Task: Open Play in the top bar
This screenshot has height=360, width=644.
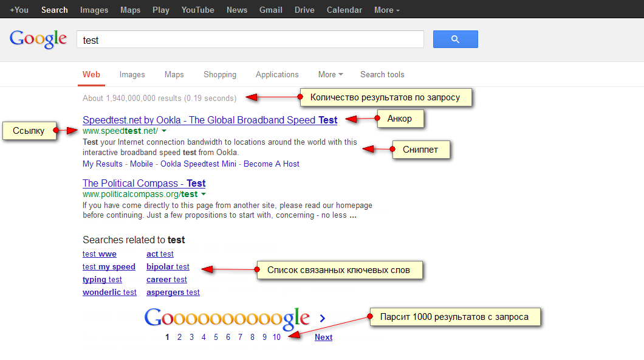Action: tap(160, 10)
